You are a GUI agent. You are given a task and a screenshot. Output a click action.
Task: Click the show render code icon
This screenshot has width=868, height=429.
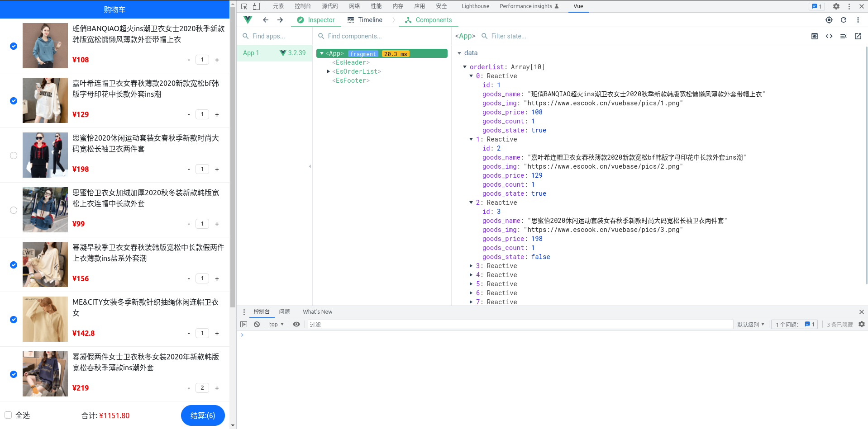[829, 36]
